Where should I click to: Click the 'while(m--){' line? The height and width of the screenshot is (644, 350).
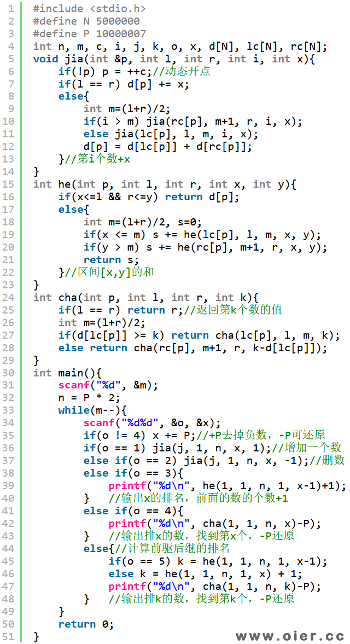point(93,411)
